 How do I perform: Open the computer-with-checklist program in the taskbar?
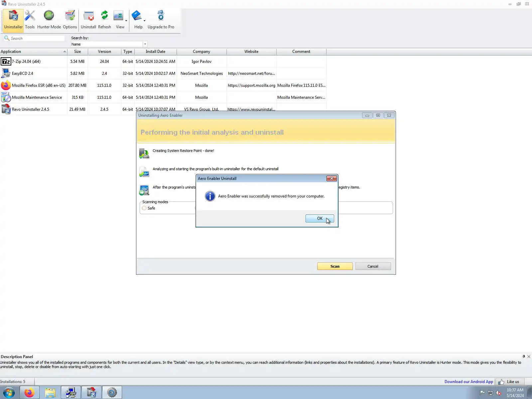coord(71,393)
